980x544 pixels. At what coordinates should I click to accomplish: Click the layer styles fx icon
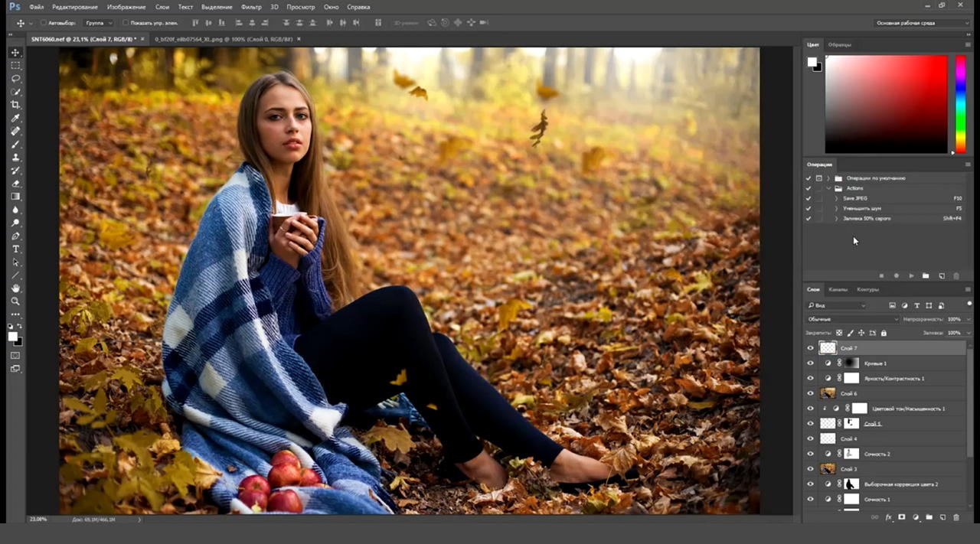click(889, 517)
